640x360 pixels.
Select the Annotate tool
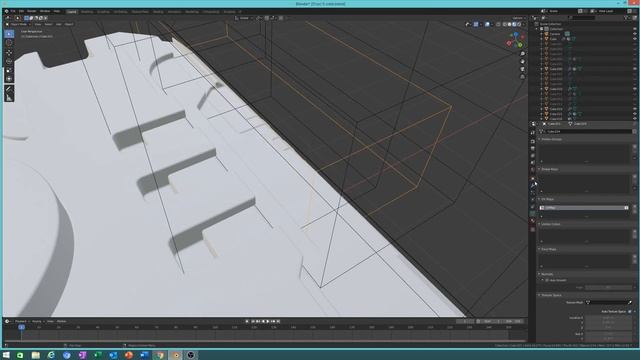pyautogui.click(x=9, y=89)
